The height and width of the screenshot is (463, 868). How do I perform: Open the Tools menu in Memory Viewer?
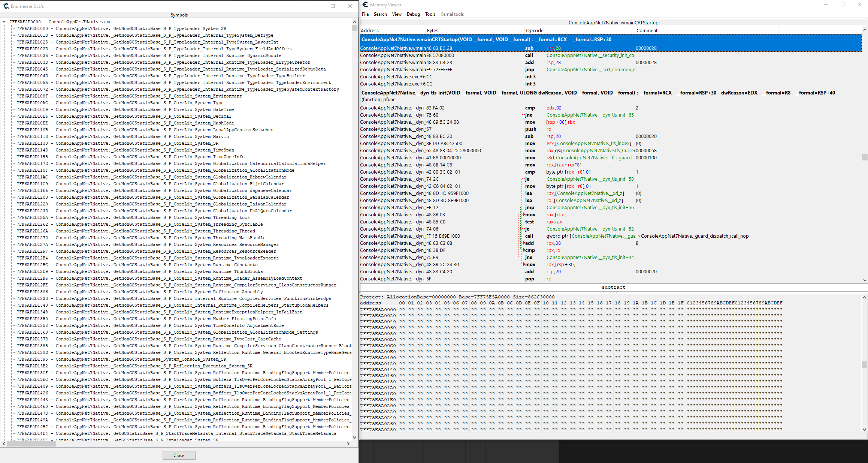pyautogui.click(x=430, y=14)
